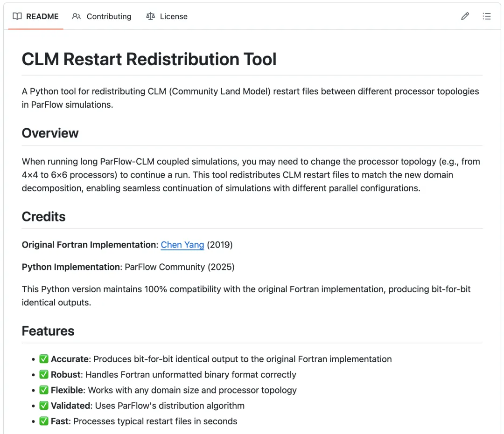Click the bold Original Fortran Implementation text
Image resolution: width=504 pixels, height=434 pixels.
(x=90, y=245)
